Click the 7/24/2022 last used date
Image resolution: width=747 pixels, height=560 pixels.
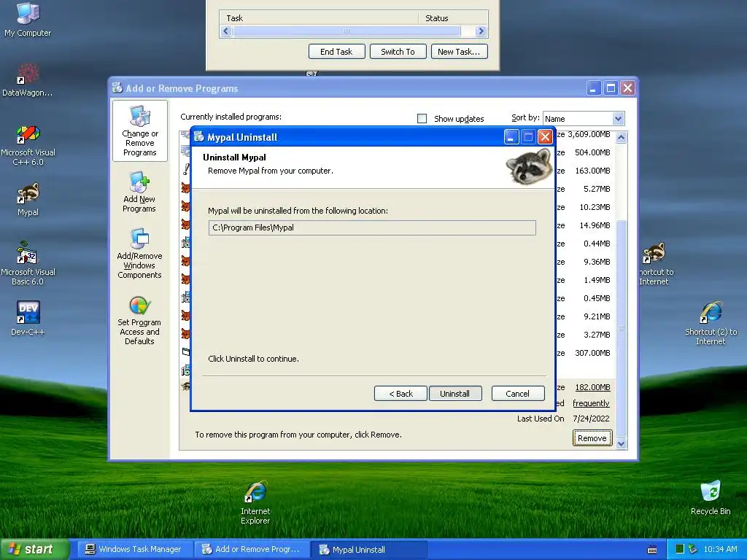(591, 419)
